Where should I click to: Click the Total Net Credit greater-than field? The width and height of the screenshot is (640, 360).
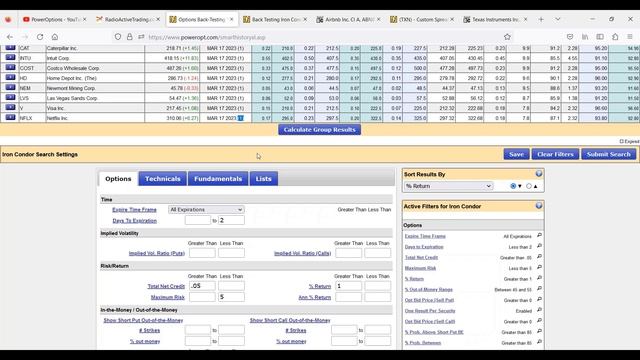202,286
